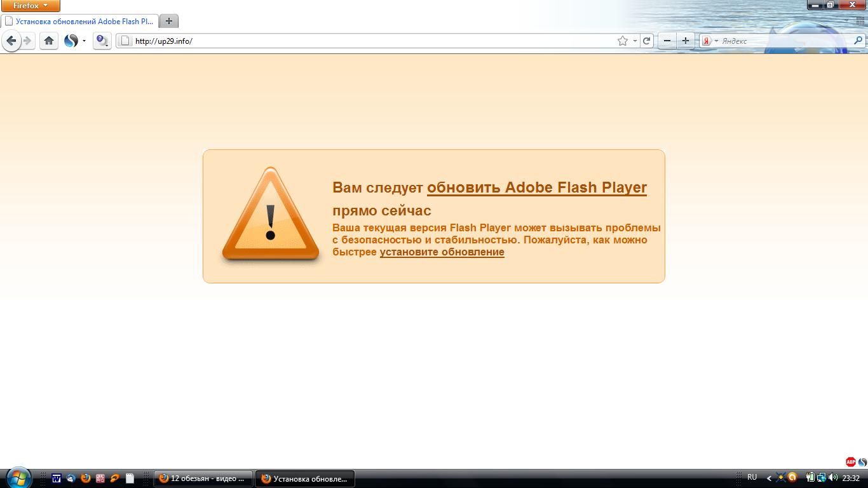This screenshot has height=488, width=868.
Task: Open the Yandex search engine selector
Action: click(x=709, y=41)
